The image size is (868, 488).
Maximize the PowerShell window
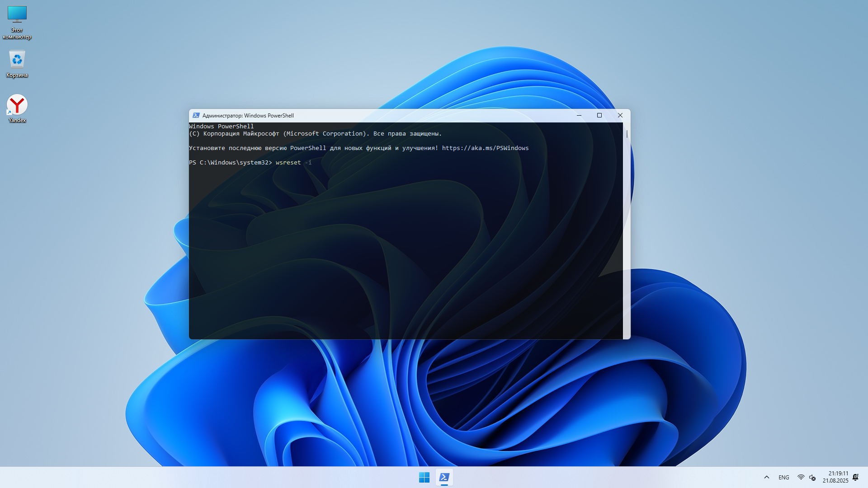(x=599, y=116)
